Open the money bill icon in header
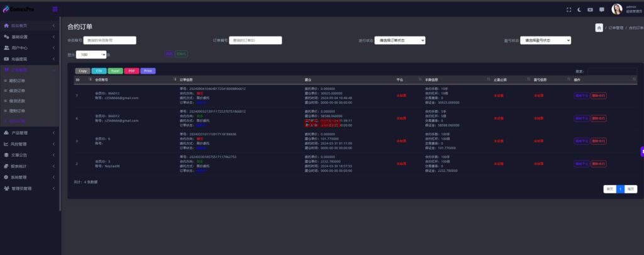 [x=590, y=9]
